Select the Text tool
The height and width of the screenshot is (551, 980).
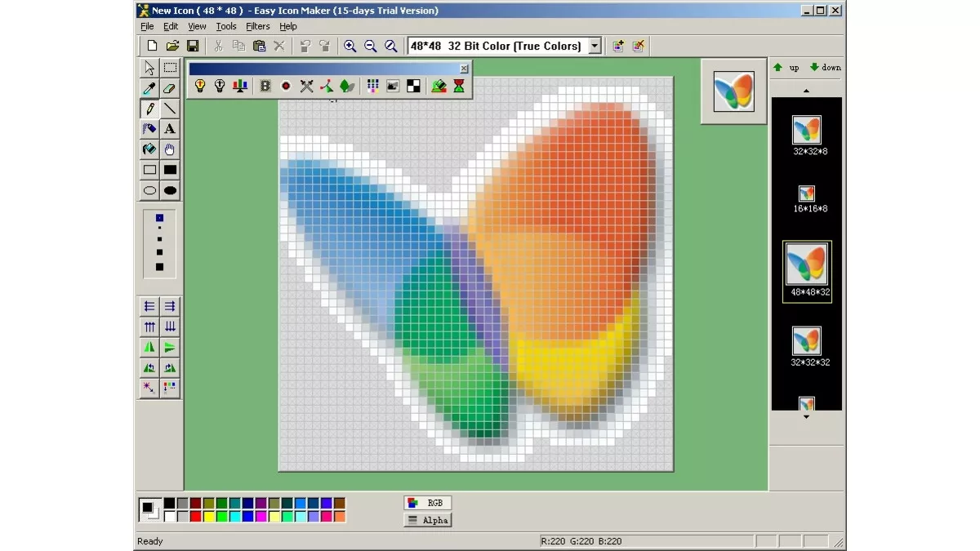coord(169,128)
